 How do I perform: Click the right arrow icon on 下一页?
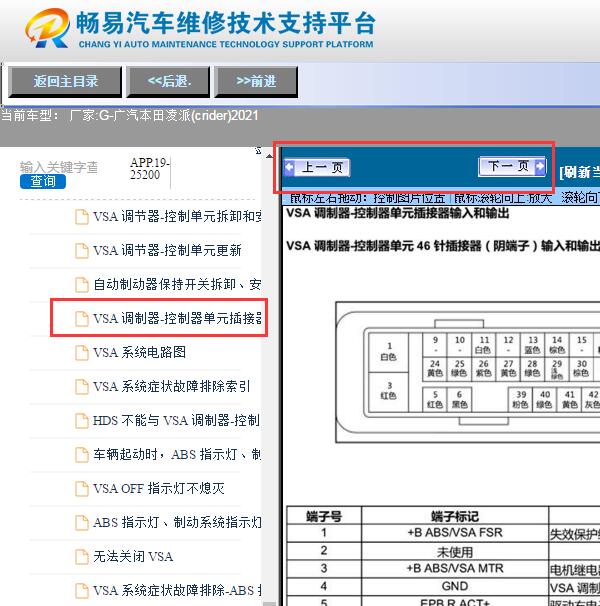tap(540, 167)
